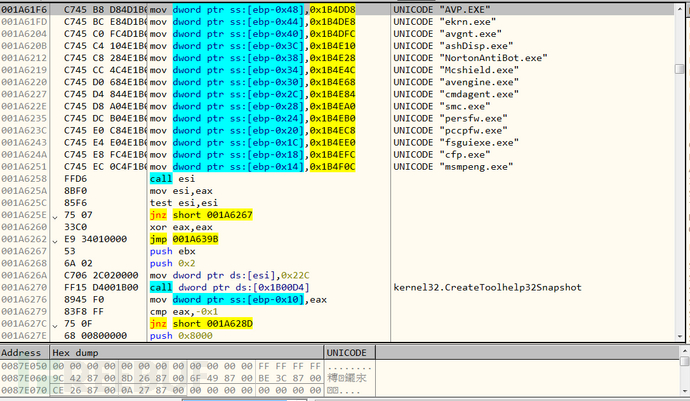Select opcode bytes E9 34010000
690x401 pixels.
95,239
